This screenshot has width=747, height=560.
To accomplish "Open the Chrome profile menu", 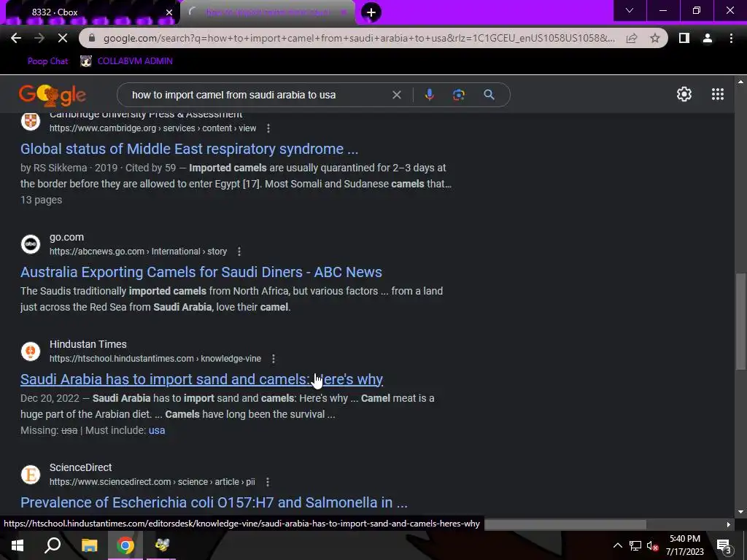I will pyautogui.click(x=708, y=38).
